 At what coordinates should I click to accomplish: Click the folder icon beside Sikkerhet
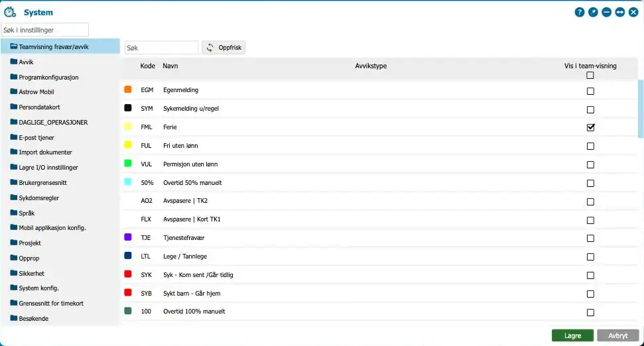point(14,273)
